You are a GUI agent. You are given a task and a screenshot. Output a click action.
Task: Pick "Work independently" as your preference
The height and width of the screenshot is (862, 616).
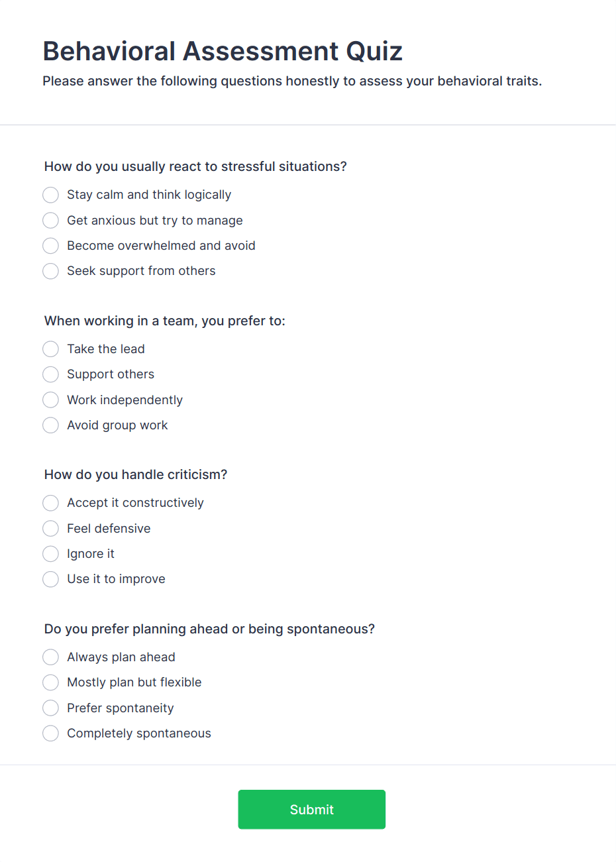click(50, 400)
